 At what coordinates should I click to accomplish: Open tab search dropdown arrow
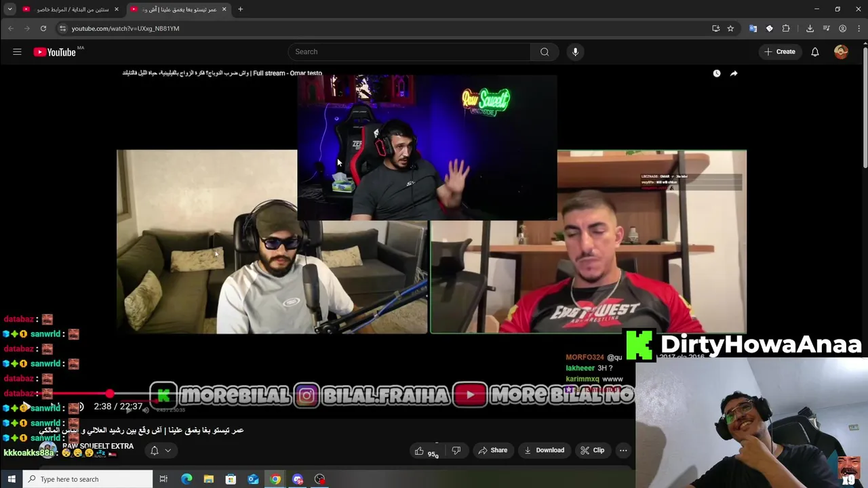click(9, 9)
